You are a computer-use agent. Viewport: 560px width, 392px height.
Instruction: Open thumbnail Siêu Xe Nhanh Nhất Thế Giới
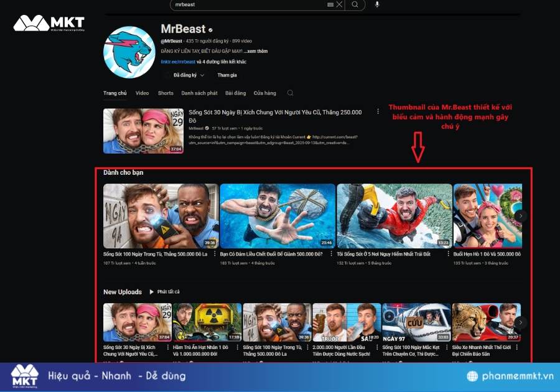coord(487,322)
